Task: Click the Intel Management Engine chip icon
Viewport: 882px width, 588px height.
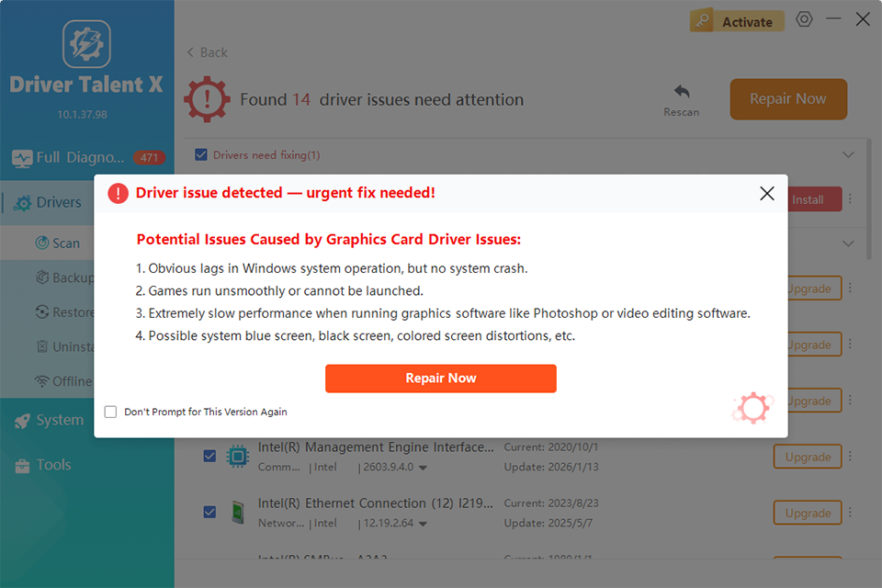Action: point(237,457)
